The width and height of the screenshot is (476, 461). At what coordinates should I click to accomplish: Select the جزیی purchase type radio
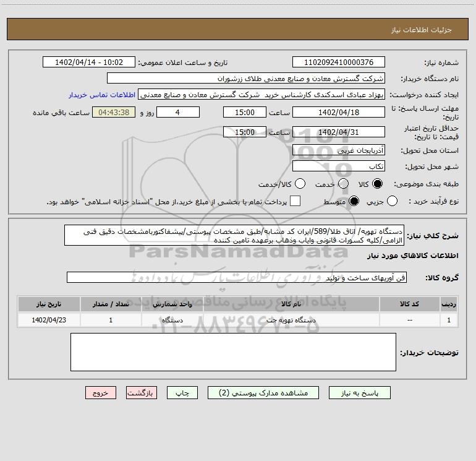(x=392, y=201)
